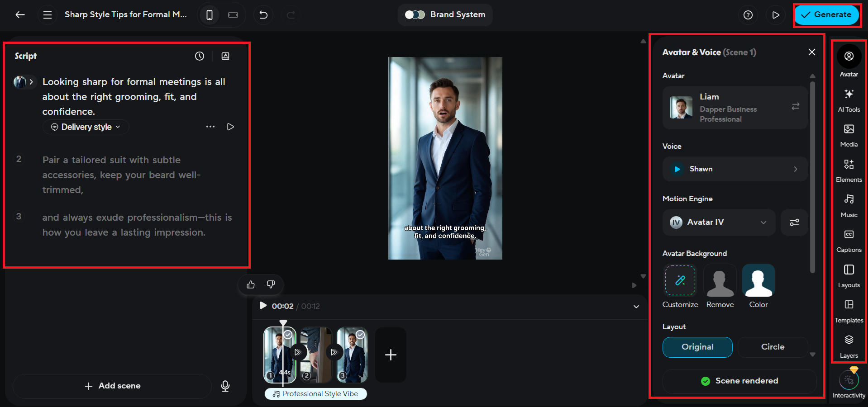This screenshot has height=407, width=868.
Task: Select scene 3 thumbnail in timeline
Action: pos(352,355)
